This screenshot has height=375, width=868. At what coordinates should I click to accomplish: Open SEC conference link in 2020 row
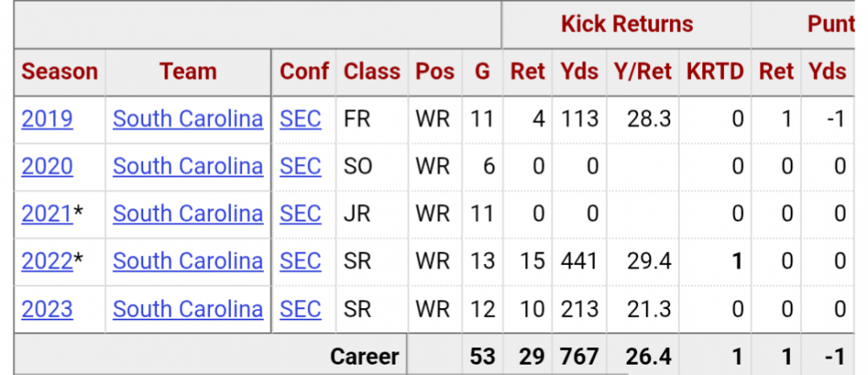pyautogui.click(x=300, y=166)
